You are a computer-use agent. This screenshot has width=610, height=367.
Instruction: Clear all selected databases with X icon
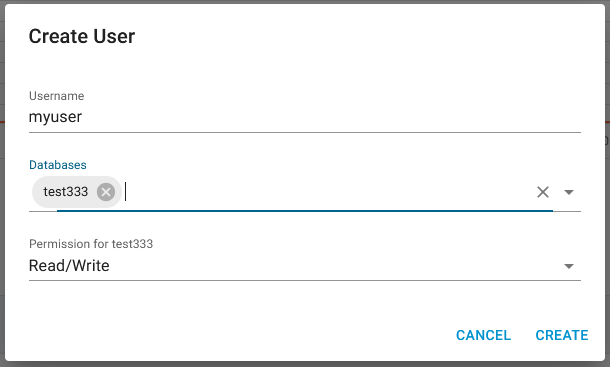543,192
